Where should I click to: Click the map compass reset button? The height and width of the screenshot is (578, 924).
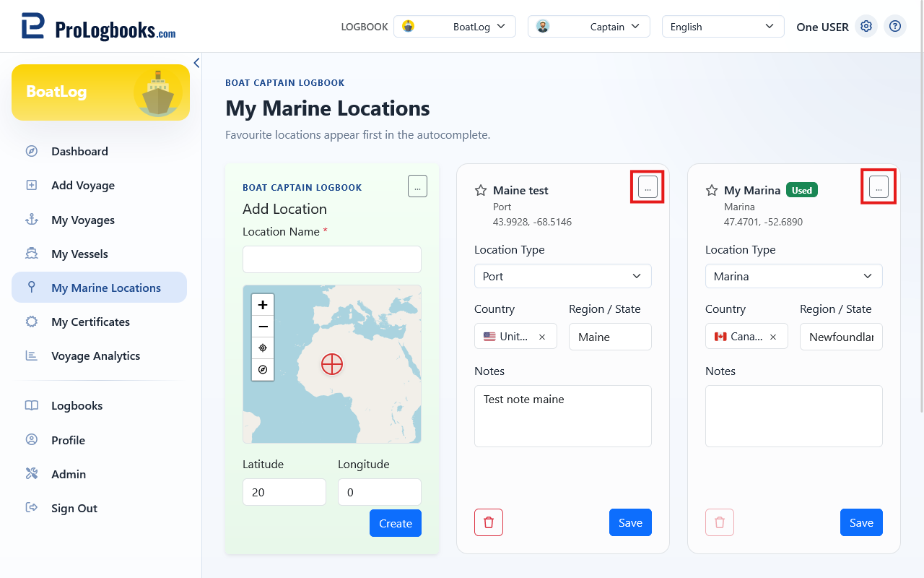coord(263,370)
